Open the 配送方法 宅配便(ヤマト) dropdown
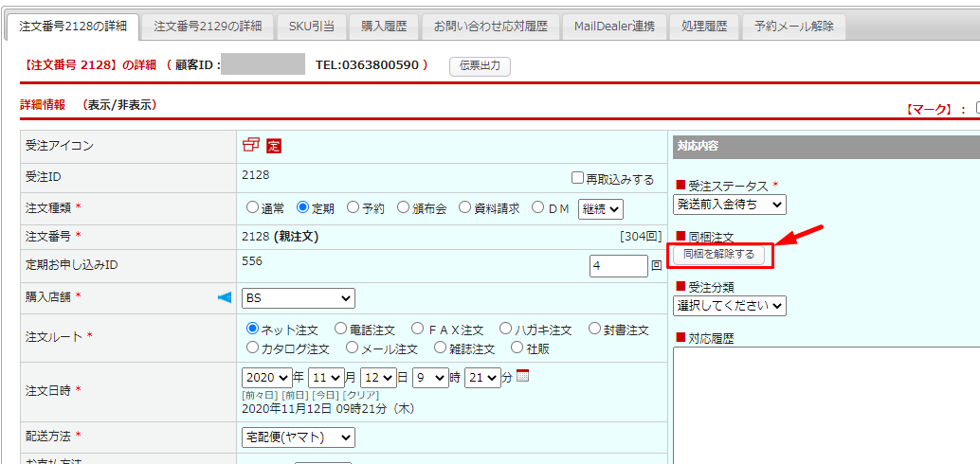The image size is (980, 464). (x=298, y=437)
